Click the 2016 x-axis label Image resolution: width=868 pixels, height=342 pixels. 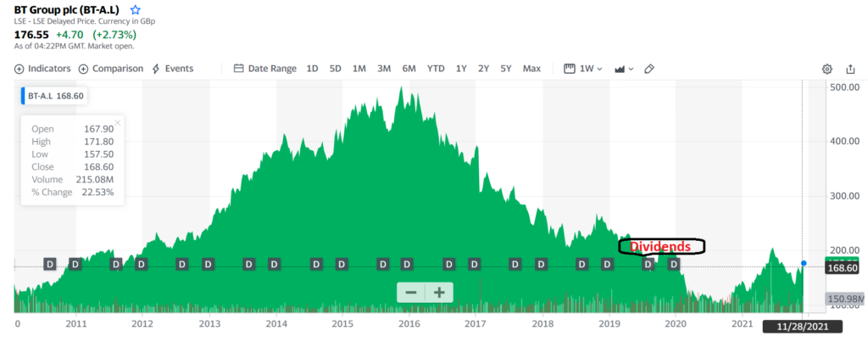click(409, 323)
